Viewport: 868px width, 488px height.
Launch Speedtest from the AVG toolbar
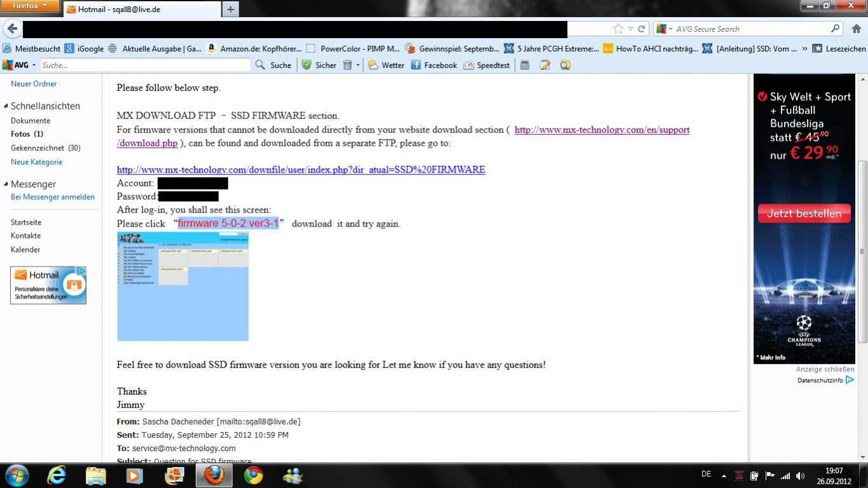[486, 65]
